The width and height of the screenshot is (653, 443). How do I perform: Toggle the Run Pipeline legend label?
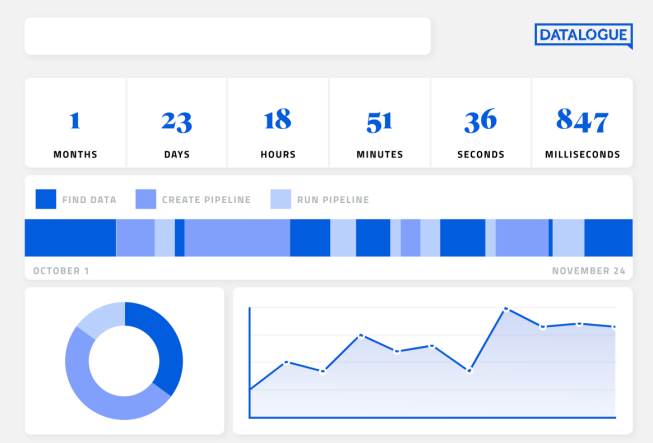[x=332, y=200]
